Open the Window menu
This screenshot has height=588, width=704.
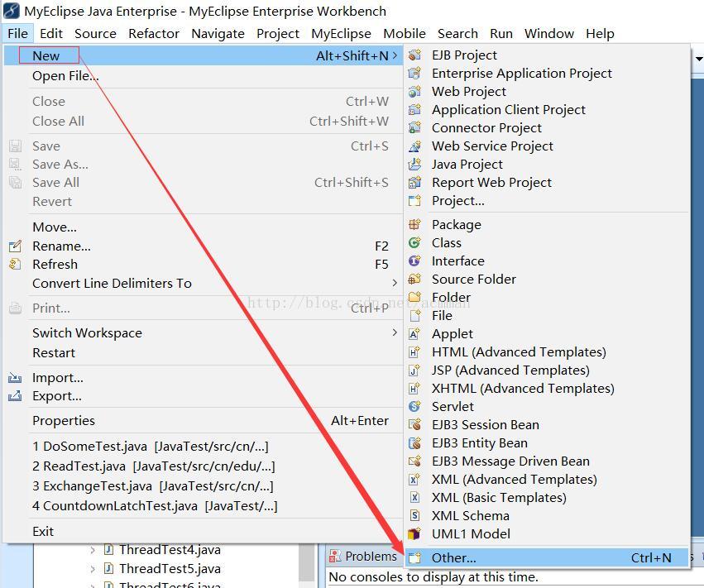coord(549,34)
